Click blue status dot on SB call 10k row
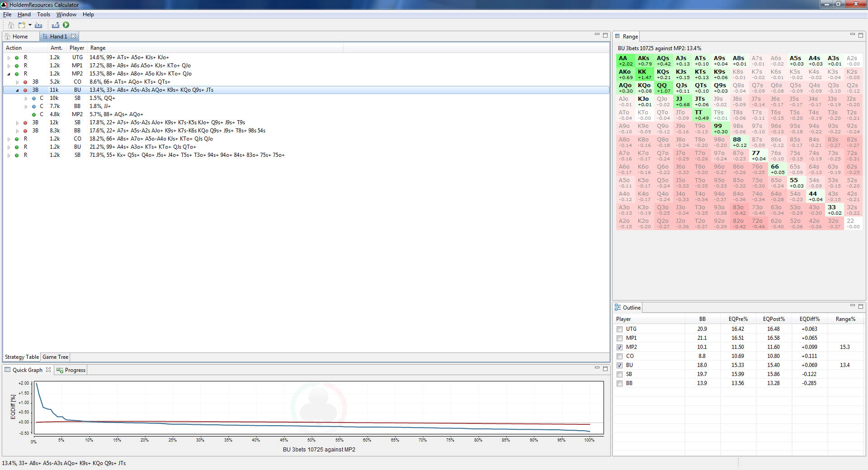The width and height of the screenshot is (868, 470). click(34, 99)
